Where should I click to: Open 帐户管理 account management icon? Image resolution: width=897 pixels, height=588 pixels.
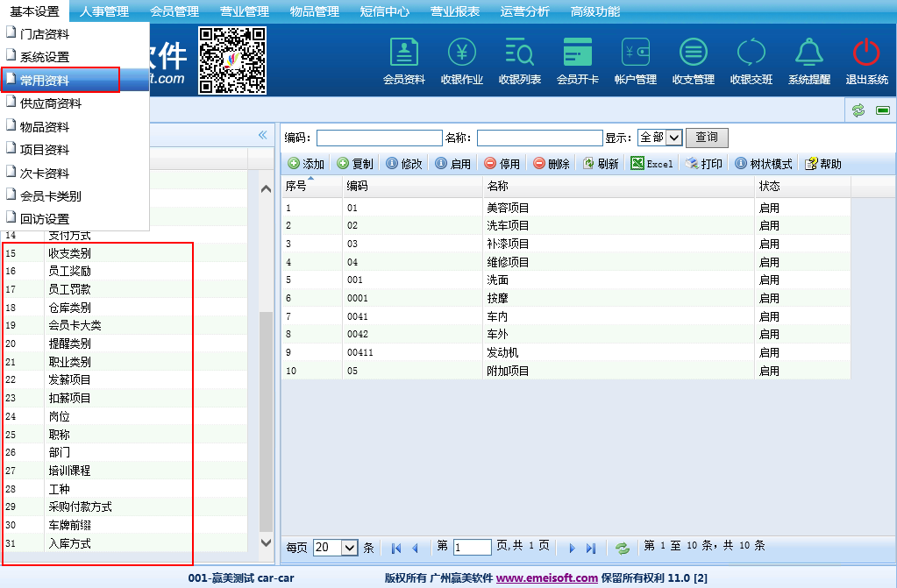pos(636,54)
